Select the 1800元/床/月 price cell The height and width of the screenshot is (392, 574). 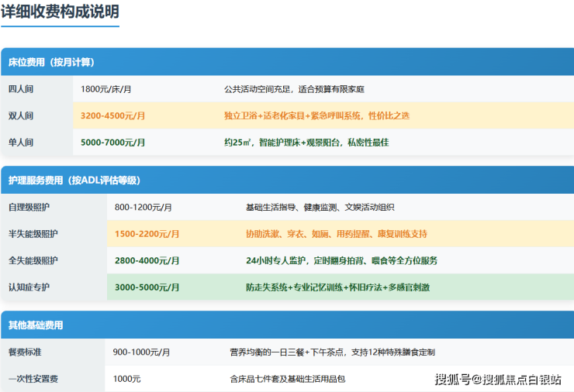pyautogui.click(x=106, y=89)
